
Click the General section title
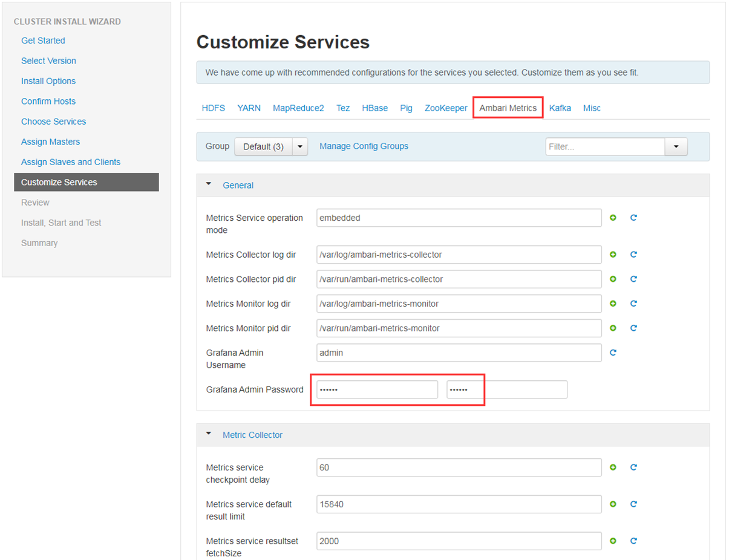(238, 185)
